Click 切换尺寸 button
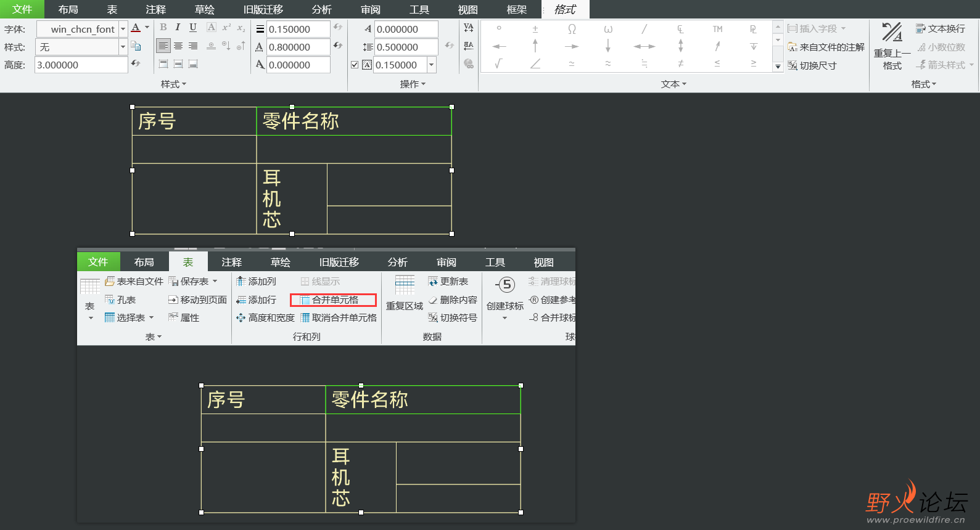 (x=812, y=65)
